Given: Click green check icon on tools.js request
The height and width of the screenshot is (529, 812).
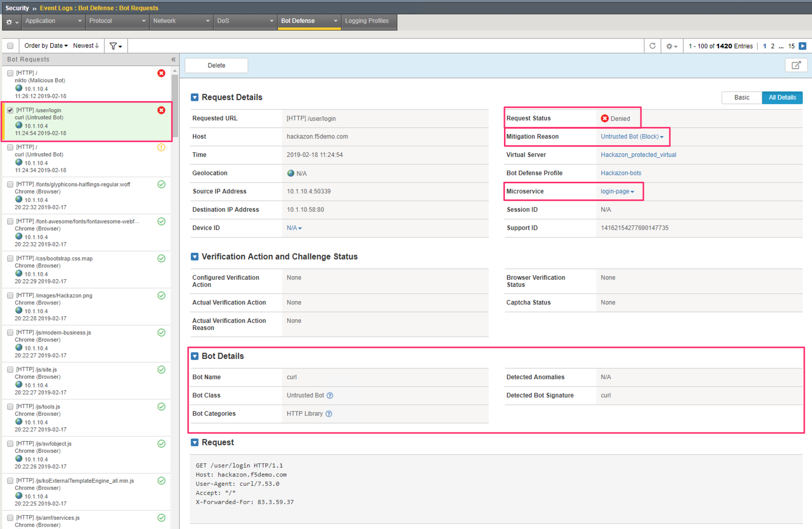Looking at the screenshot, I should tap(161, 407).
